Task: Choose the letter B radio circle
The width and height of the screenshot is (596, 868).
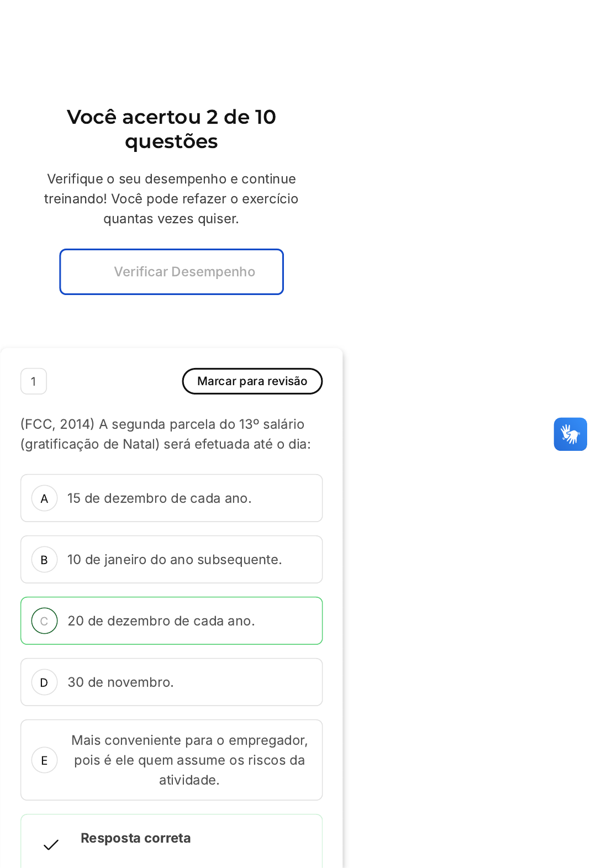Action: [45, 560]
